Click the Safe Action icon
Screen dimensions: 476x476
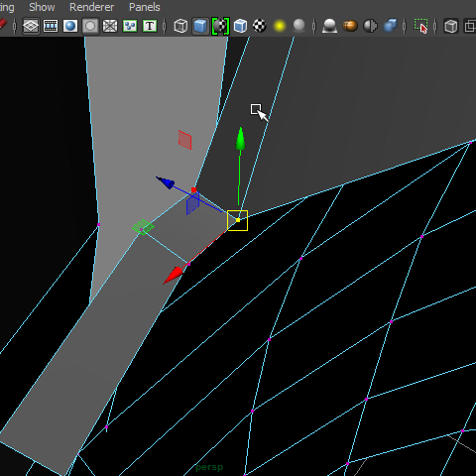(130, 26)
